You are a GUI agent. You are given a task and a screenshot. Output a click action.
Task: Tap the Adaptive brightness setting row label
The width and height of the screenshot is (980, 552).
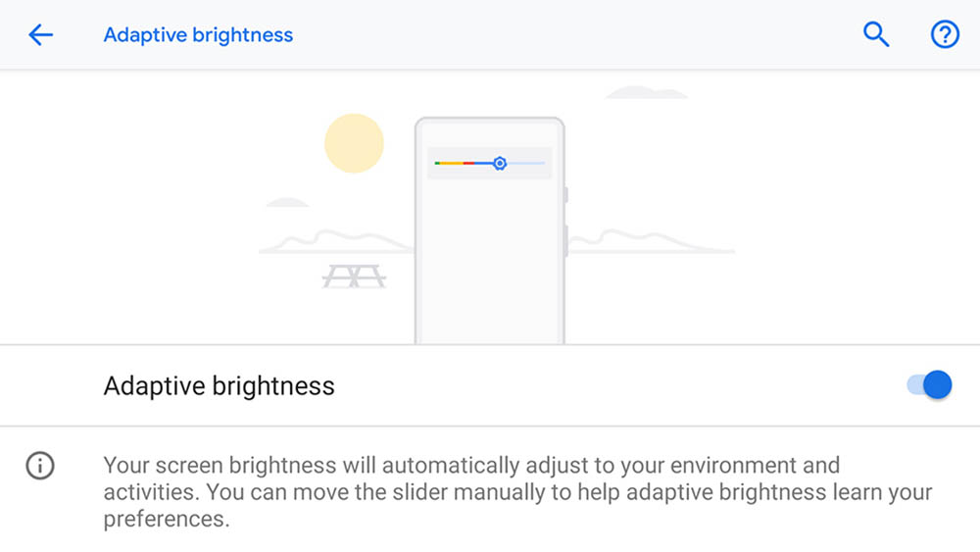click(220, 385)
